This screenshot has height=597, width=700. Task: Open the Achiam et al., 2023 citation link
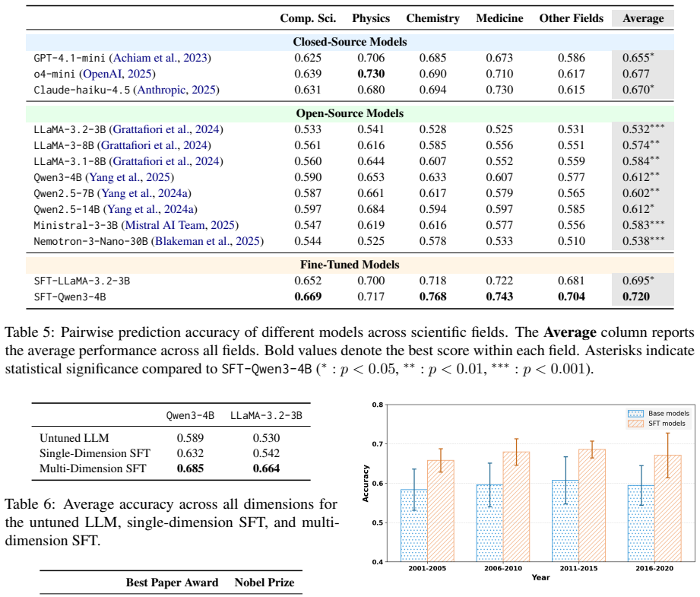(x=160, y=58)
